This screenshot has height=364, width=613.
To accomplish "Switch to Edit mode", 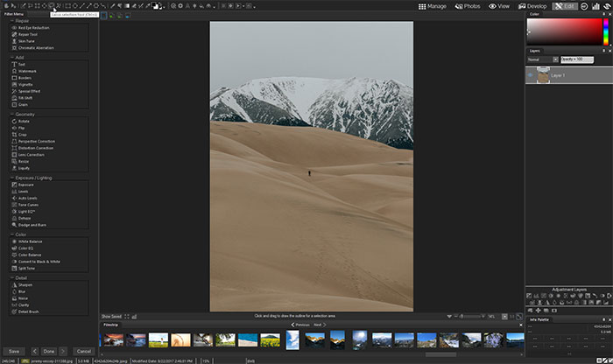I will point(565,6).
